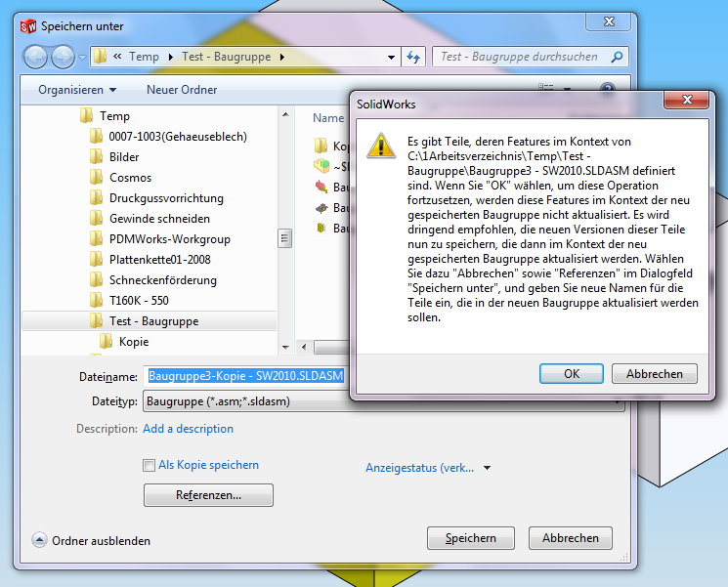Image resolution: width=728 pixels, height=587 pixels.
Task: Click OK in SolidWorks warning dialog
Action: [x=572, y=373]
